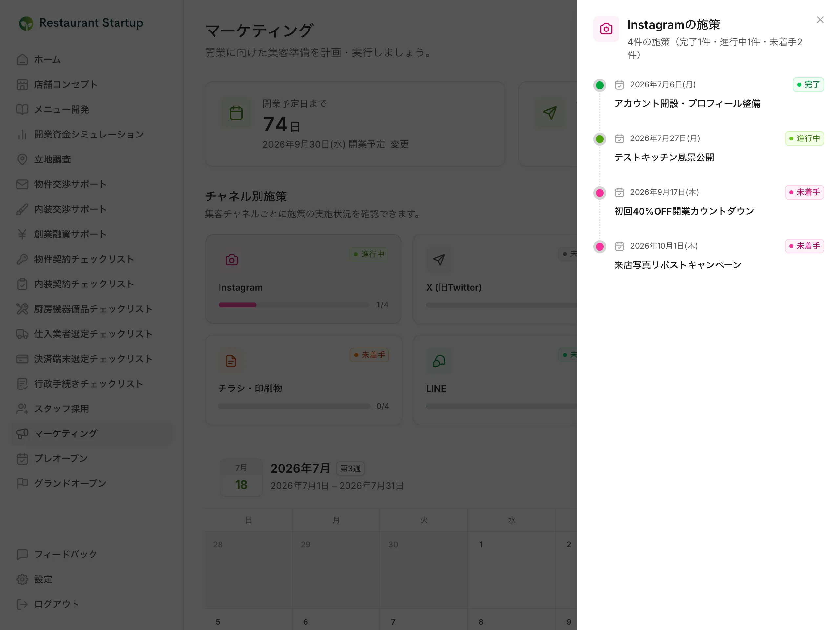
Task: Click the Instagram progress bar showing 1/4
Action: [x=294, y=305]
